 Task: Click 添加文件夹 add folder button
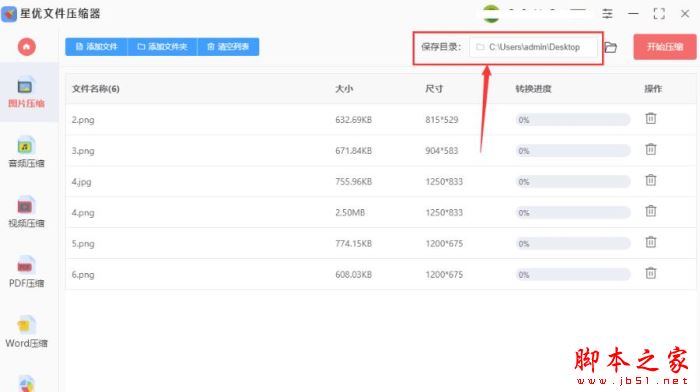[x=162, y=46]
